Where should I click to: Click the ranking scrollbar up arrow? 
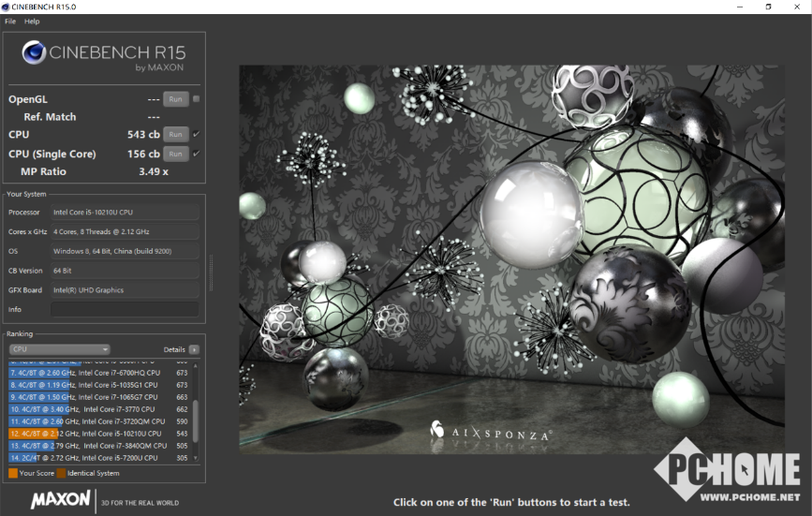(195, 366)
